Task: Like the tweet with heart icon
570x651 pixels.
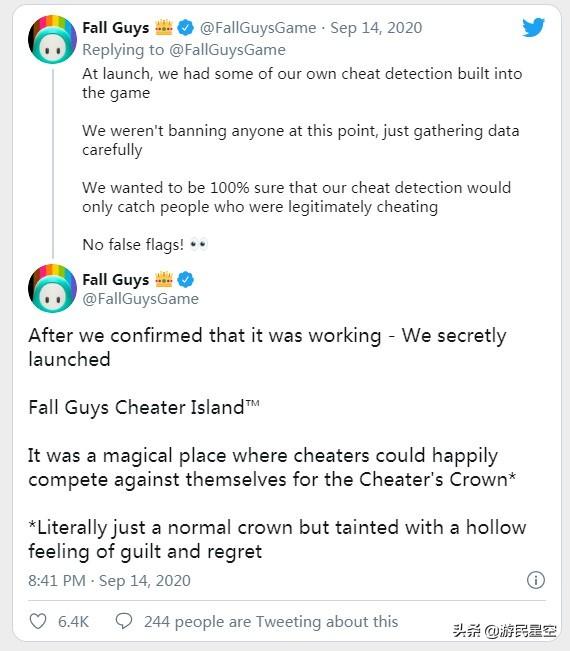Action: click(x=38, y=622)
